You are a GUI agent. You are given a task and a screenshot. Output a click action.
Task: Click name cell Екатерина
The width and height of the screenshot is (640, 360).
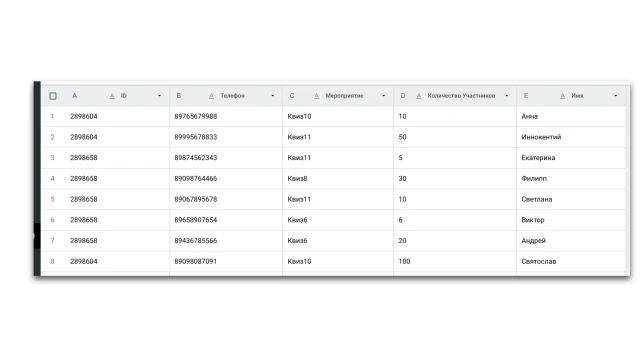tap(571, 158)
